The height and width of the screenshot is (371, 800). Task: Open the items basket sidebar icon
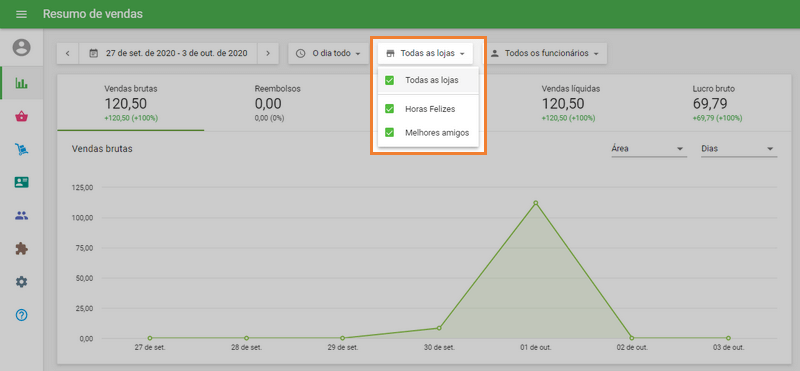(x=21, y=116)
